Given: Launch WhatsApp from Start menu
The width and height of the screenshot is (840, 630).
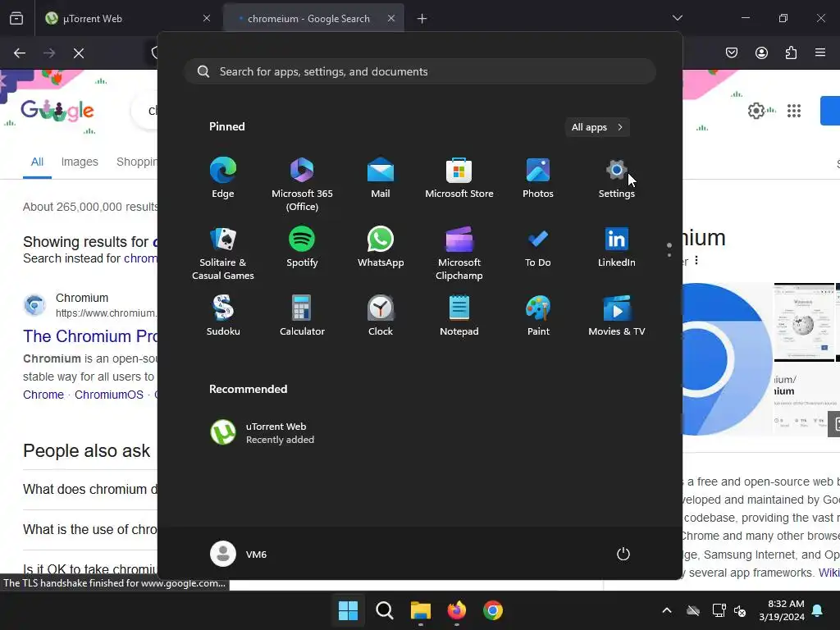Looking at the screenshot, I should [x=381, y=247].
